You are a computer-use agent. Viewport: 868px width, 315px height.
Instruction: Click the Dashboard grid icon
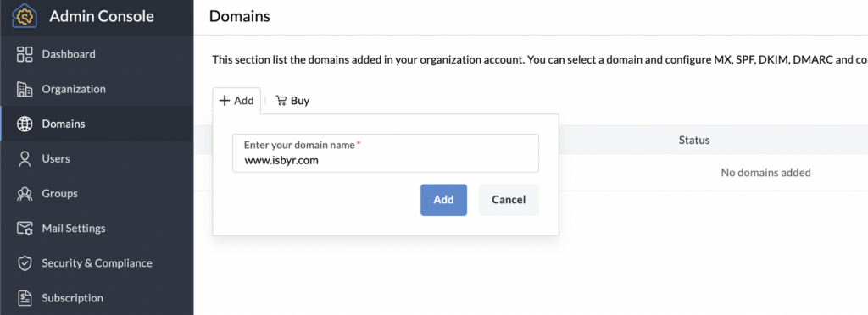25,54
